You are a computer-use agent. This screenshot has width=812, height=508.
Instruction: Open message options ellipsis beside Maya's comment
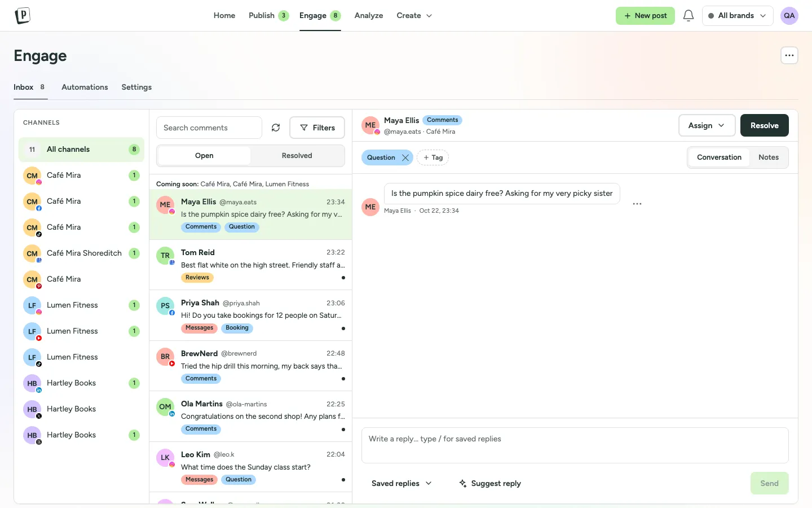tap(637, 204)
